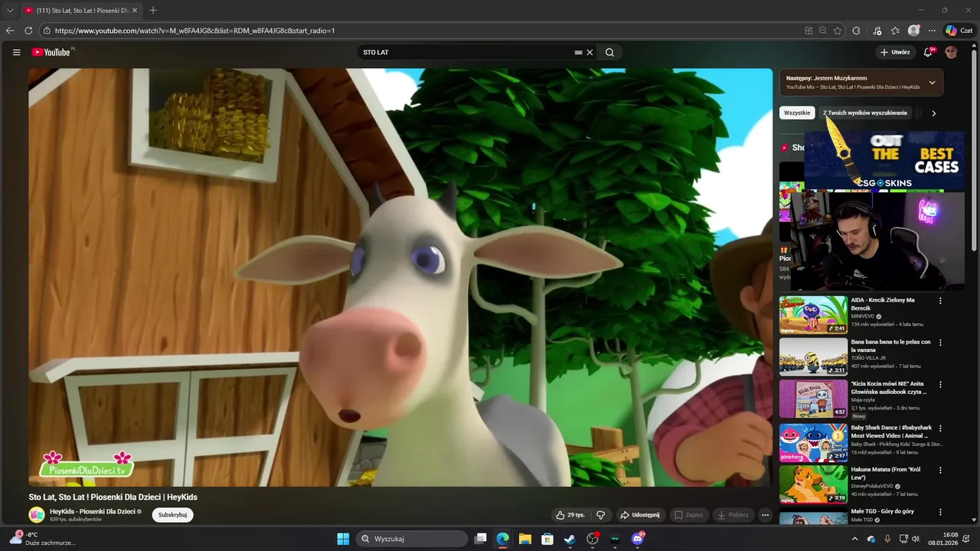Open options for AIDA Krecik Zielony video

point(940,301)
